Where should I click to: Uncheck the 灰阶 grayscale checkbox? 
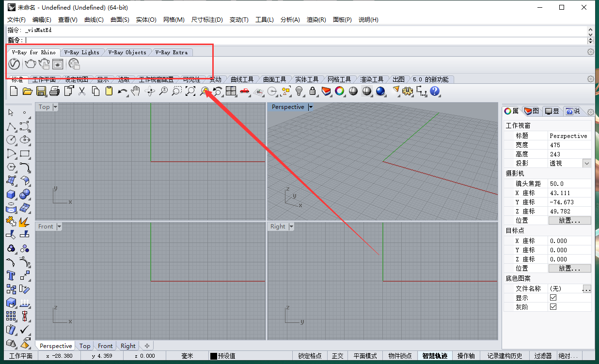click(x=553, y=307)
